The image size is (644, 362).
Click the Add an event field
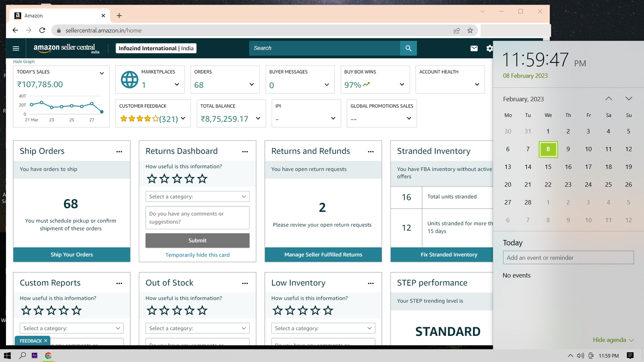tap(568, 258)
